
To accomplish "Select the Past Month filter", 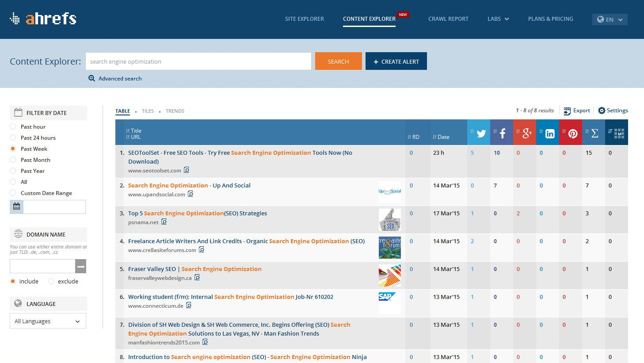I will click(13, 160).
